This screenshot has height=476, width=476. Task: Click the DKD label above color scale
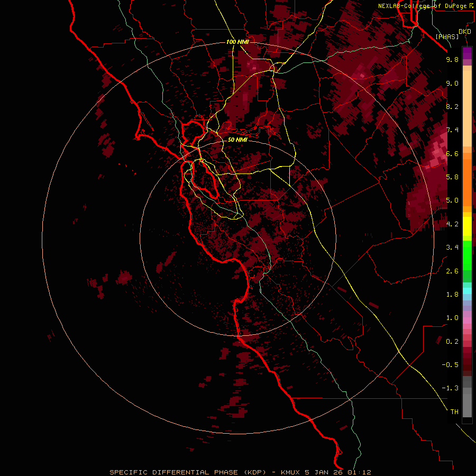(465, 32)
